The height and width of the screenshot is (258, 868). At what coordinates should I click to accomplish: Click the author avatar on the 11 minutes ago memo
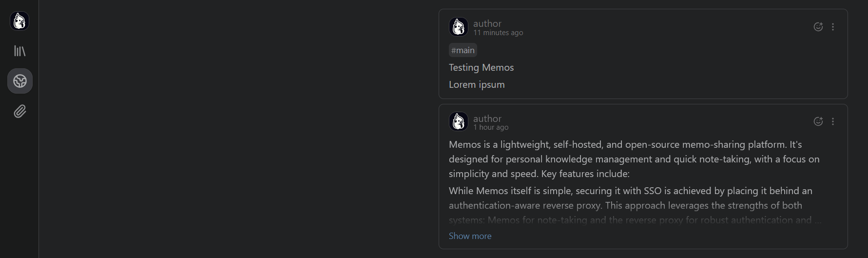(x=458, y=27)
